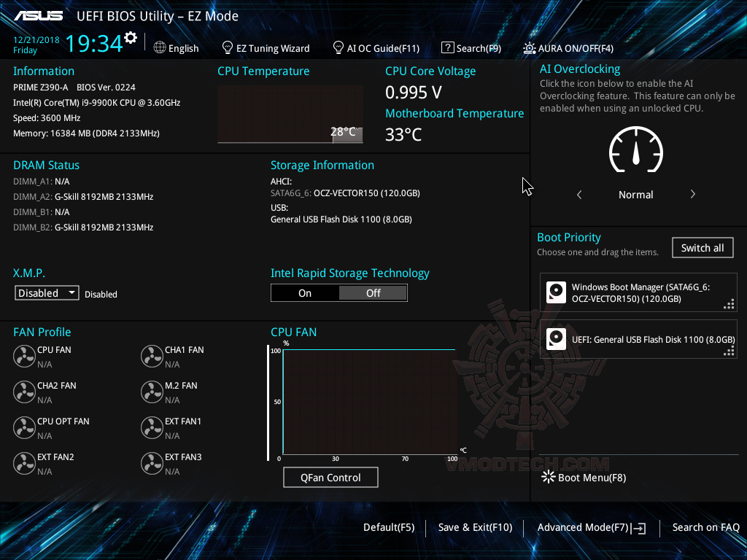Click the General USB Flash Disk storage line
Screen dimensions: 747x560
[341, 219]
